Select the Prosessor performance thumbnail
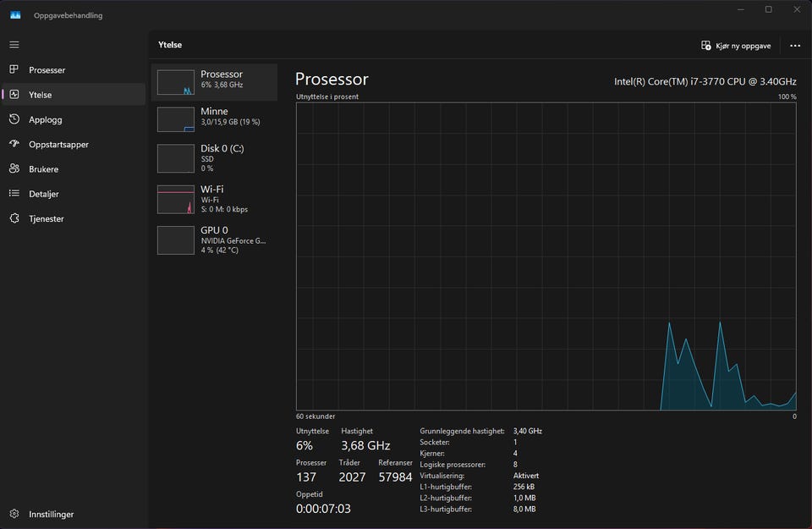 [176, 82]
